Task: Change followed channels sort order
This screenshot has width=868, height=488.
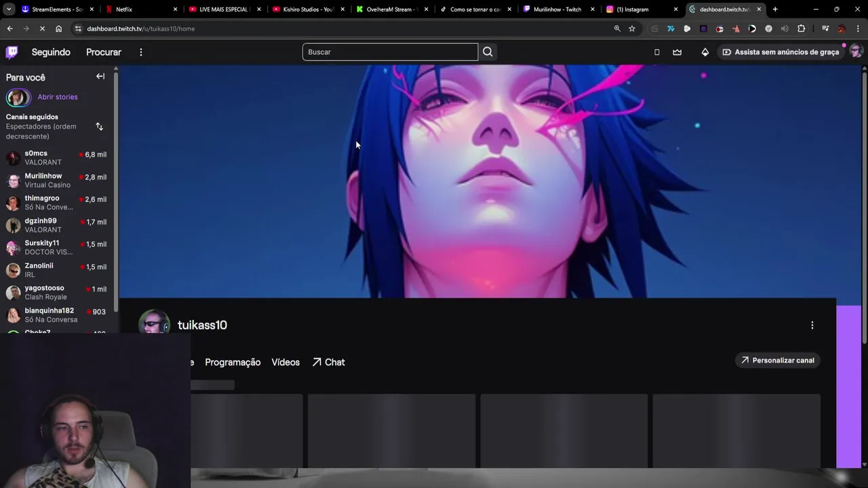Action: (99, 127)
